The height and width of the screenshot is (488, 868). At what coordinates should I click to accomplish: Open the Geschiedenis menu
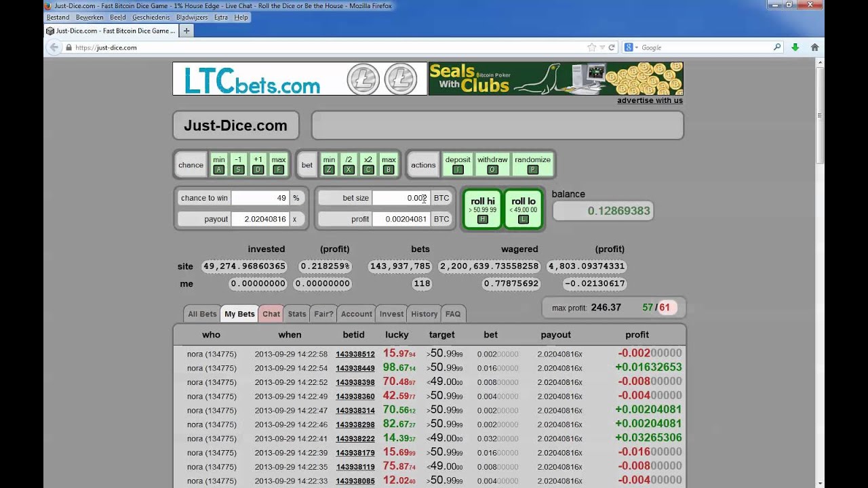click(151, 17)
